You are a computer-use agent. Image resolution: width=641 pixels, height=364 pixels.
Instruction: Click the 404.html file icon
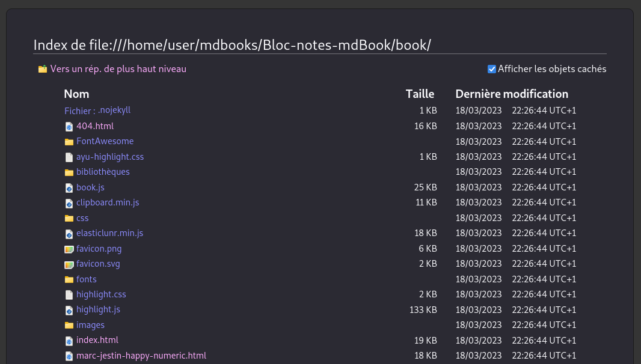[69, 127]
